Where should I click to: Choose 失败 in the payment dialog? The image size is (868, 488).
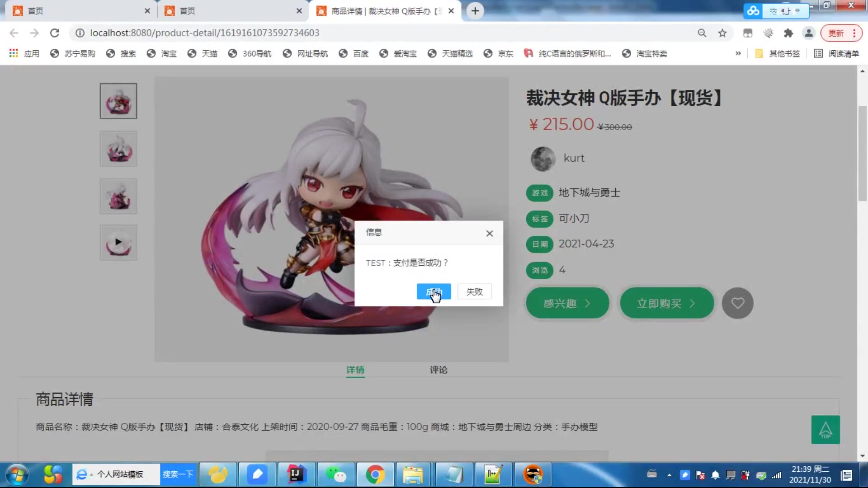(x=474, y=291)
